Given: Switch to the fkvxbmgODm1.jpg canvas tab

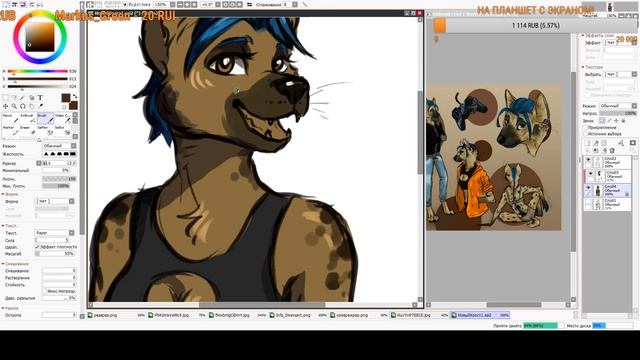Looking at the screenshot, I should (x=237, y=315).
